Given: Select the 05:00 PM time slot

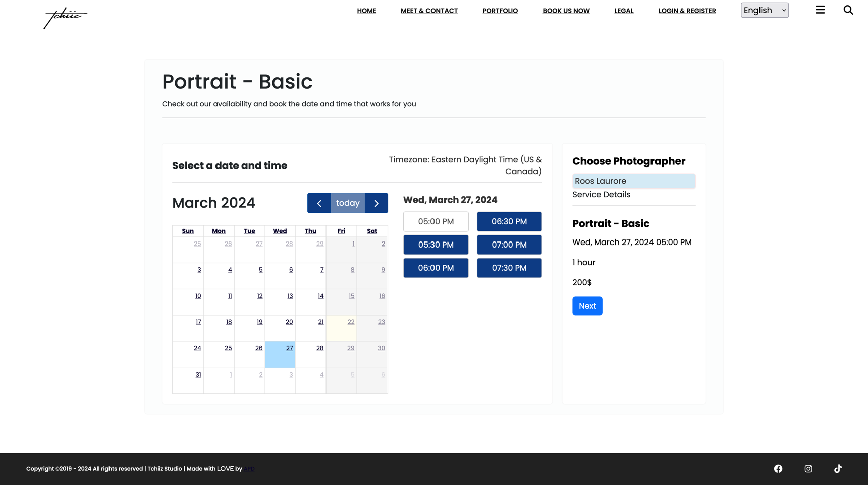Looking at the screenshot, I should pyautogui.click(x=436, y=221).
